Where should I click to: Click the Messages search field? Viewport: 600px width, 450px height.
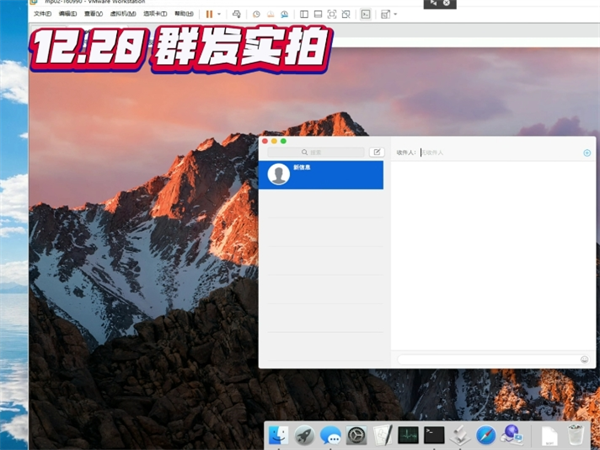[x=315, y=152]
